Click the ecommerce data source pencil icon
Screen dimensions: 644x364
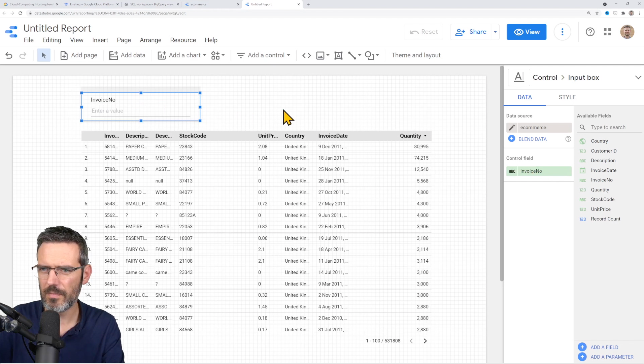(x=512, y=128)
